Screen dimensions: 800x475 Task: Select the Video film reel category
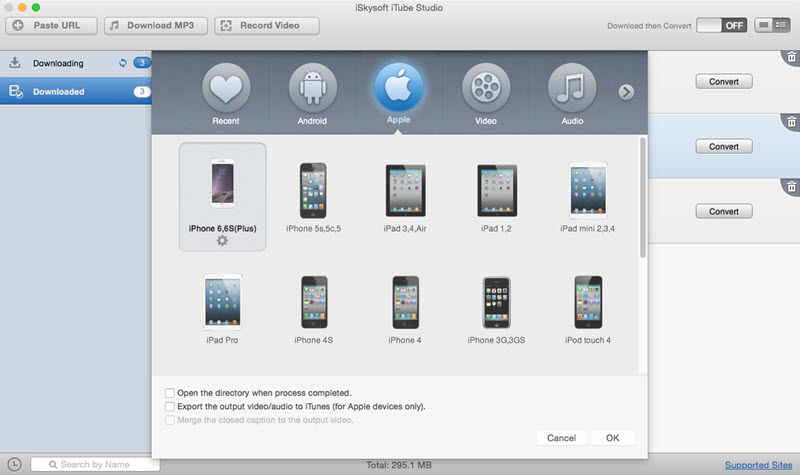(x=486, y=88)
